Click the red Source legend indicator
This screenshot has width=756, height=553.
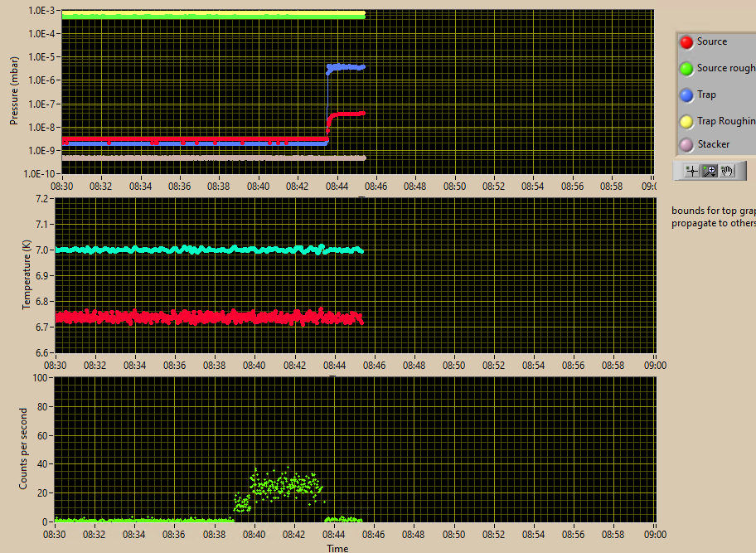pyautogui.click(x=686, y=42)
